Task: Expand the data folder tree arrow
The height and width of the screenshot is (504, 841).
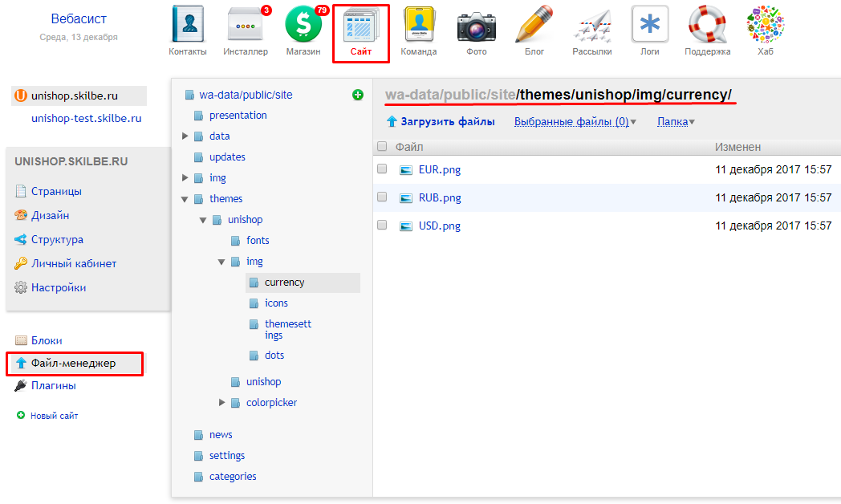Action: point(186,136)
